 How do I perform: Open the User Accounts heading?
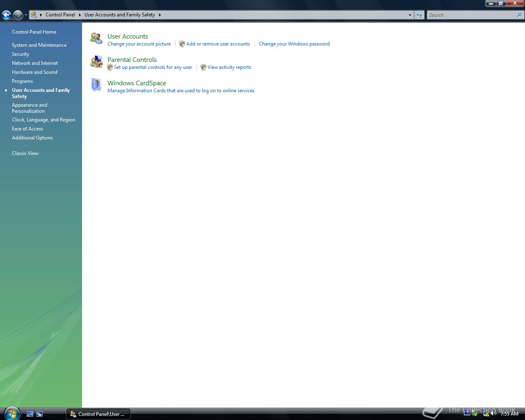point(128,37)
